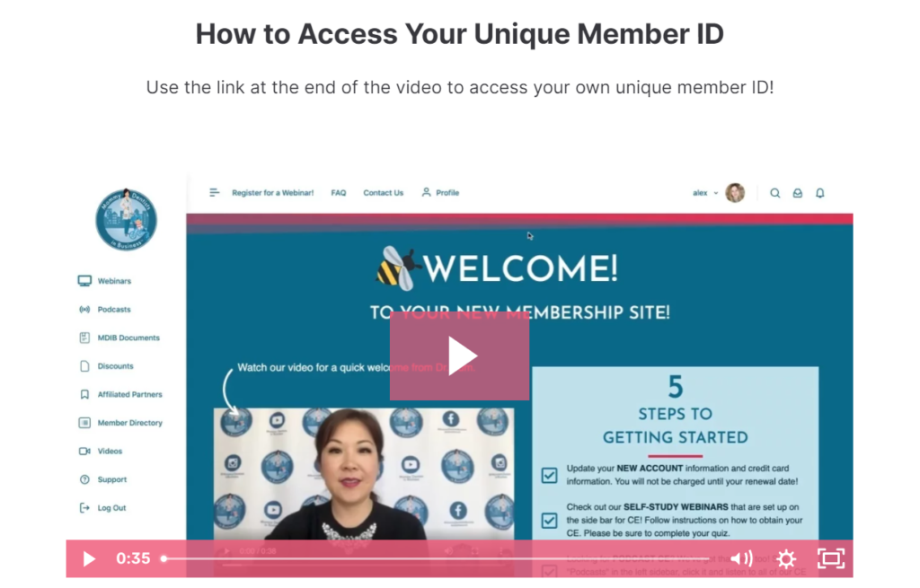Open the Contact Us link
This screenshot has height=588, width=920.
tap(383, 193)
